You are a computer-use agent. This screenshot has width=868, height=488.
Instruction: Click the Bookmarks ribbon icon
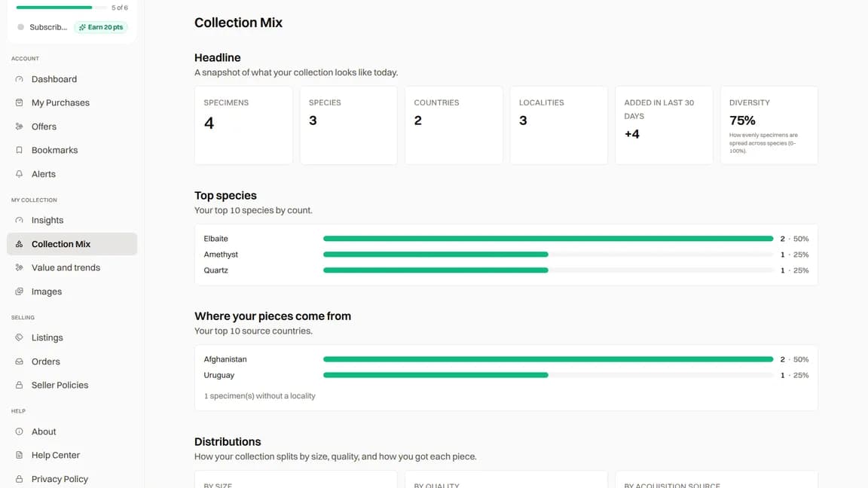pos(20,150)
